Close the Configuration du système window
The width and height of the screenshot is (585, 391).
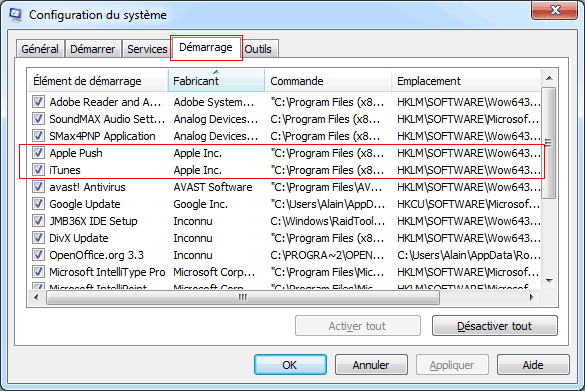[554, 10]
